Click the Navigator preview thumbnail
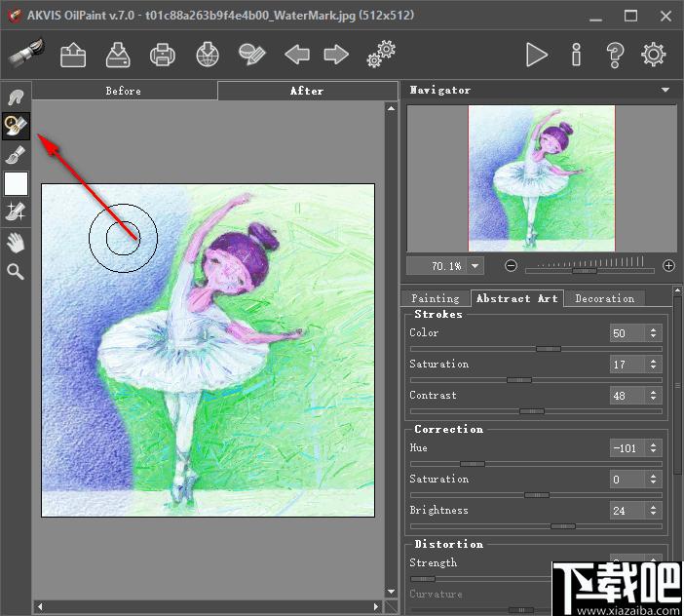Viewport: 684px width, 616px height. click(542, 178)
